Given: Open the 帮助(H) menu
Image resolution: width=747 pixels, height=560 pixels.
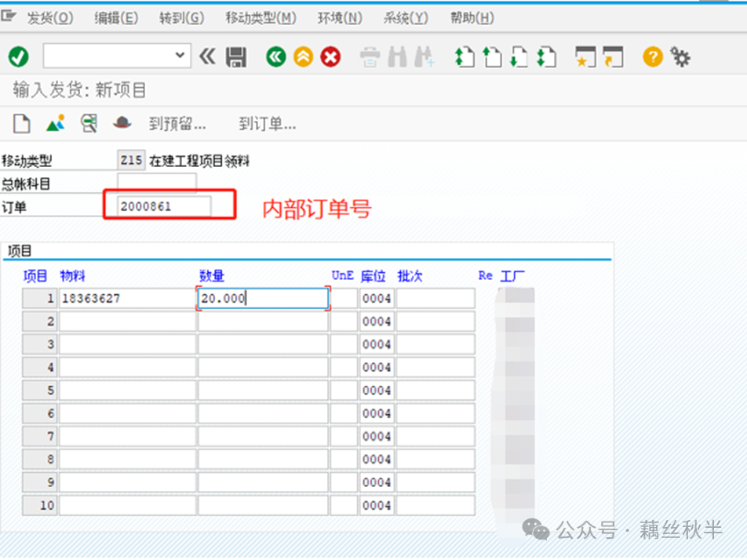Looking at the screenshot, I should [472, 18].
